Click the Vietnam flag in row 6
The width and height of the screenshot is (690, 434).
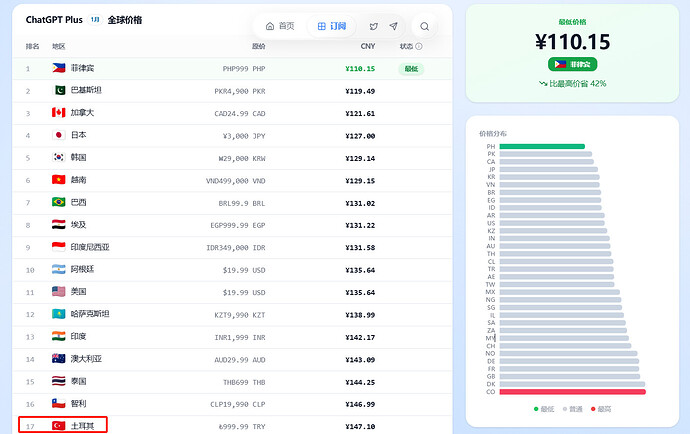coord(59,180)
